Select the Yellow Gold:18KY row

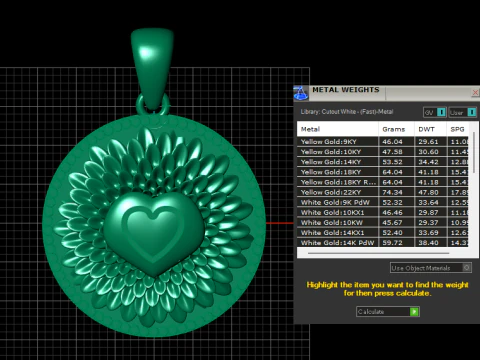(x=382, y=172)
